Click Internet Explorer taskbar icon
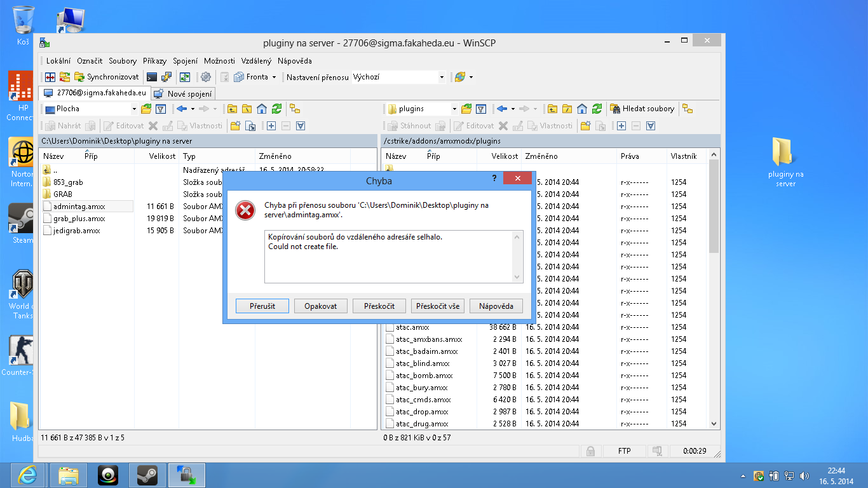The width and height of the screenshot is (868, 488). [x=28, y=475]
